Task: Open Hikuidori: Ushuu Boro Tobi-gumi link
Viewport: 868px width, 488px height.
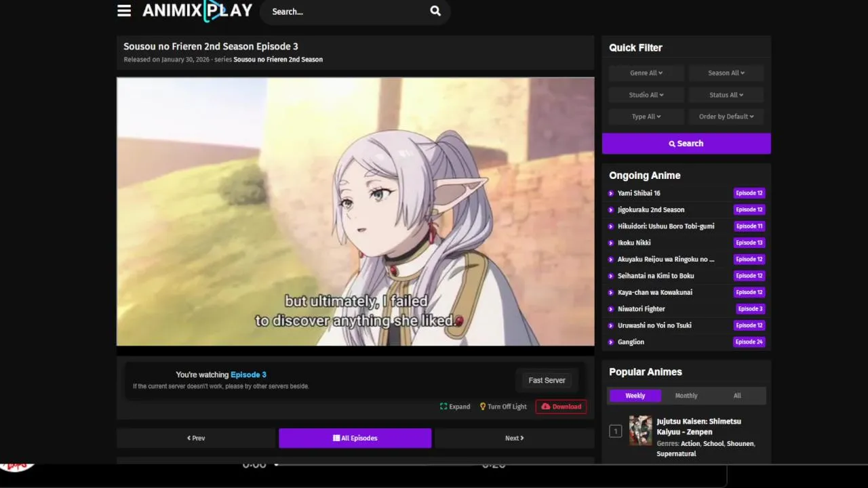Action: (x=666, y=226)
